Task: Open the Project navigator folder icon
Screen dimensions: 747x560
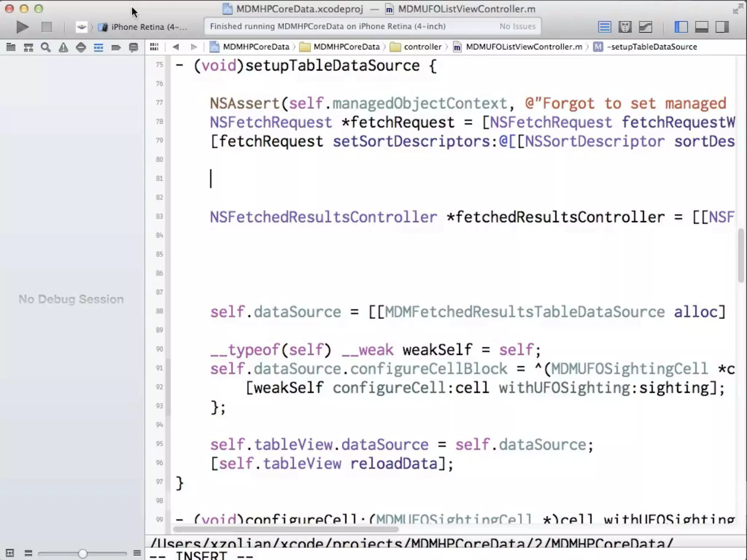Action: [x=11, y=47]
